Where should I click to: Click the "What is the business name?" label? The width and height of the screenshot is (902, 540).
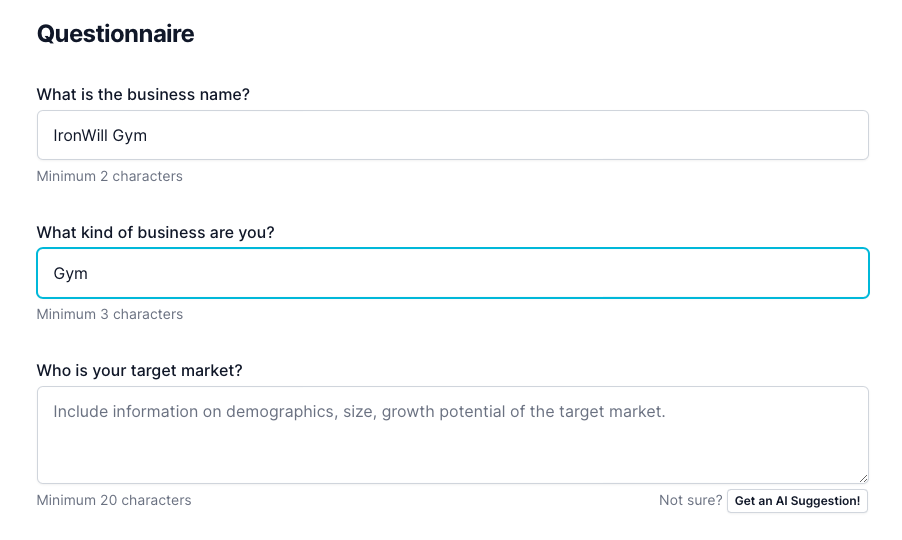[x=143, y=94]
